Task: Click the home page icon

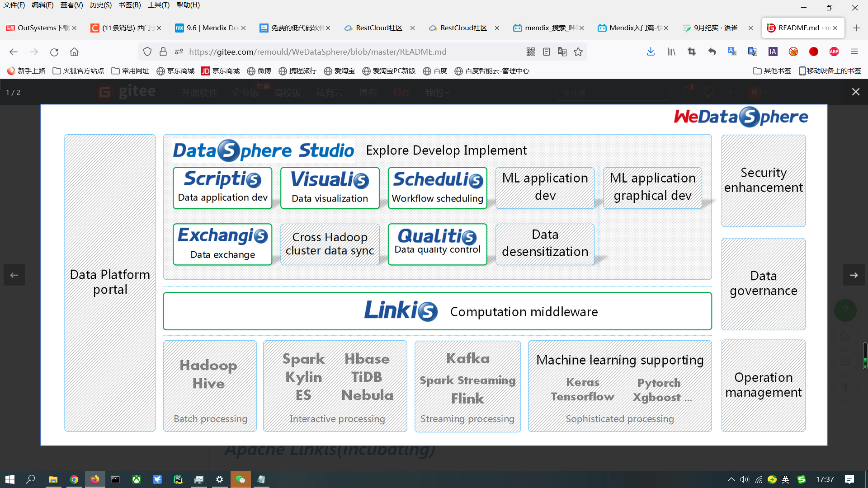Action: tap(74, 52)
